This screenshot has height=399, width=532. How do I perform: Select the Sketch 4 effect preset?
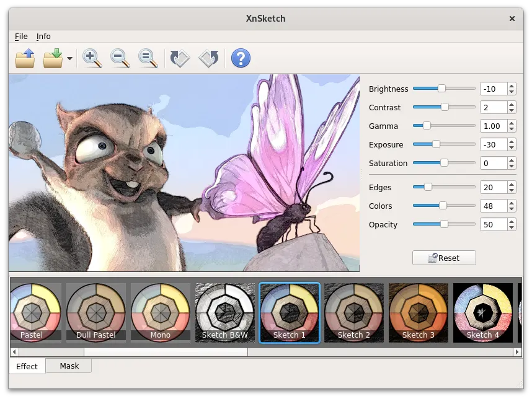click(x=483, y=312)
